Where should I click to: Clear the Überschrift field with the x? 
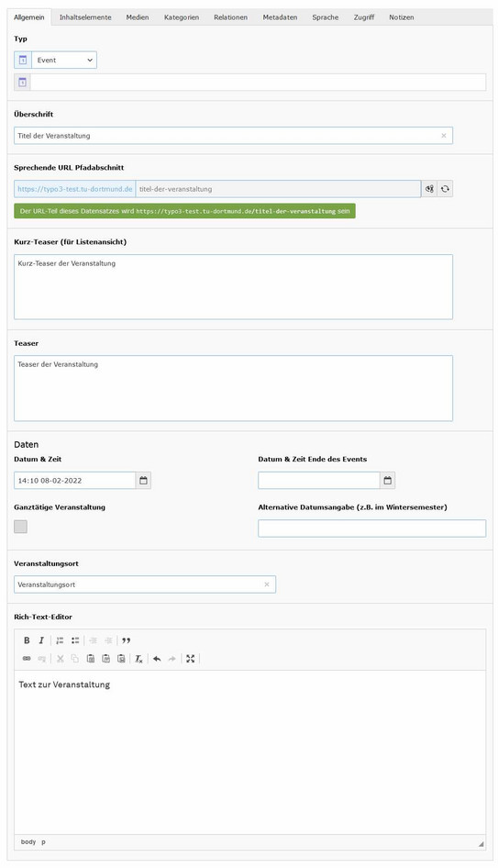pyautogui.click(x=443, y=136)
